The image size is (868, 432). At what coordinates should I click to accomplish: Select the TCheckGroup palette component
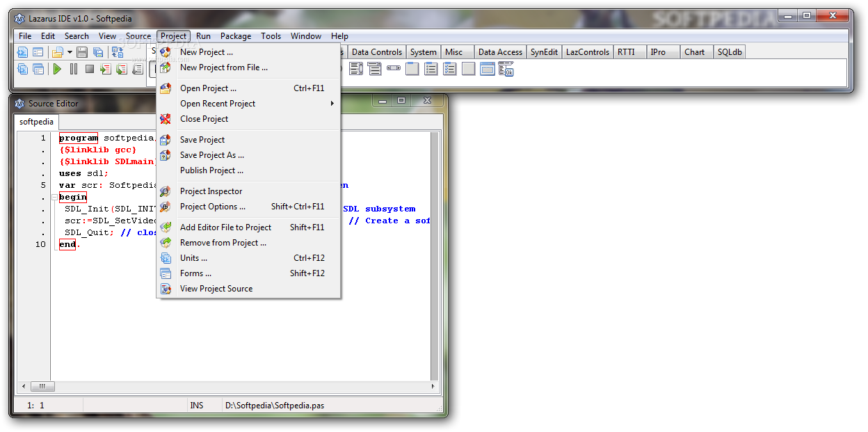pyautogui.click(x=450, y=69)
